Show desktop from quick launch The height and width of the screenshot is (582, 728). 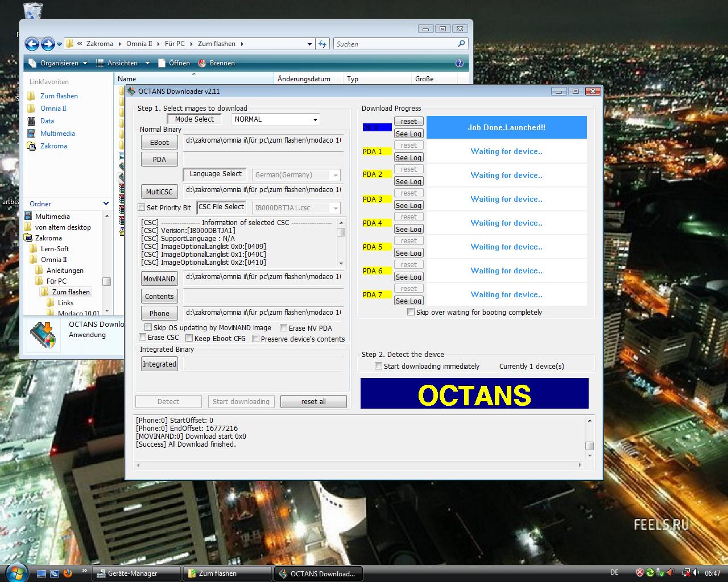41,573
